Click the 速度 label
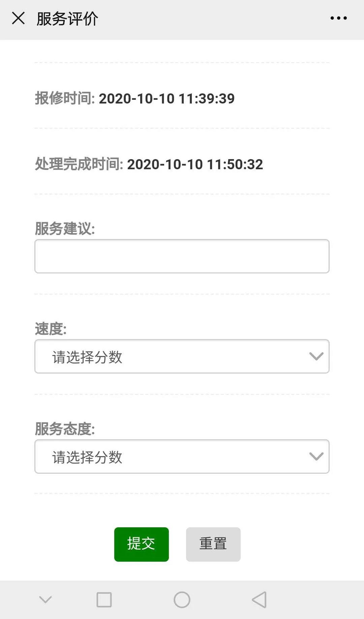This screenshot has width=364, height=619. click(x=51, y=329)
